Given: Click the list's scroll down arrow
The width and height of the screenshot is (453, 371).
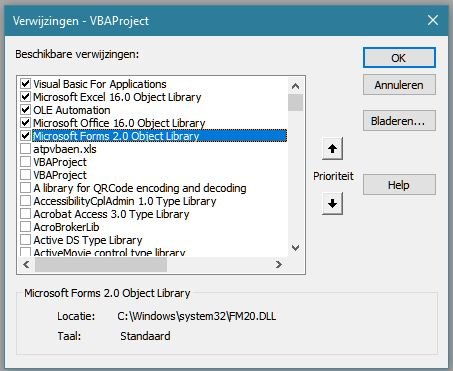Looking at the screenshot, I should pos(295,248).
